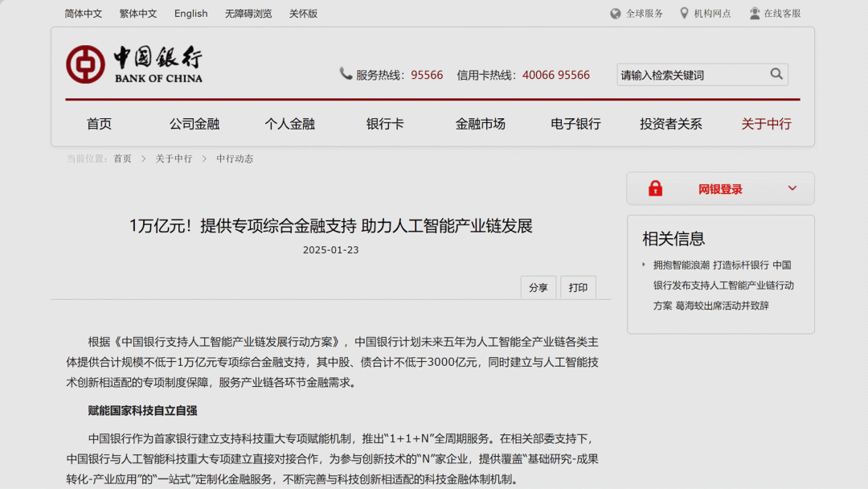This screenshot has width=868, height=489.
Task: Click the service hotline number 95566
Action: (x=427, y=75)
